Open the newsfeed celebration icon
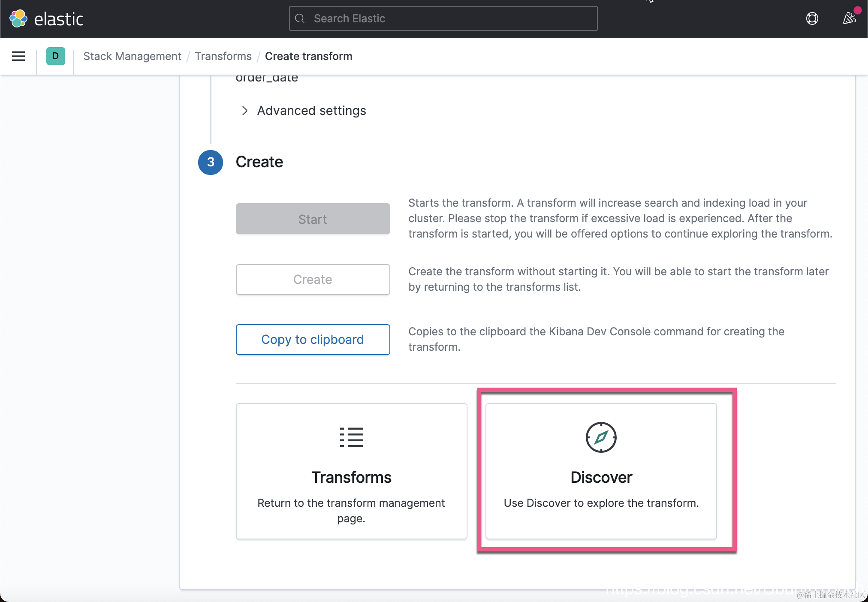This screenshot has height=602, width=868. coord(849,18)
